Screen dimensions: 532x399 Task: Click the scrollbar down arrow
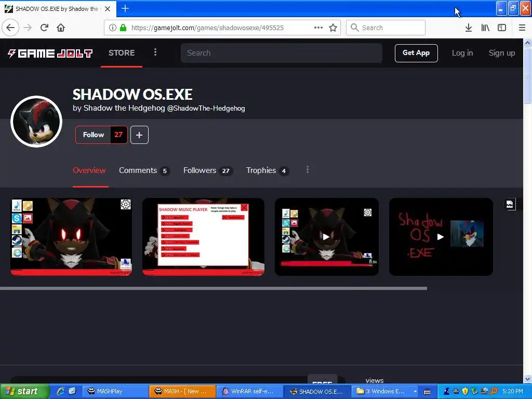(527, 379)
